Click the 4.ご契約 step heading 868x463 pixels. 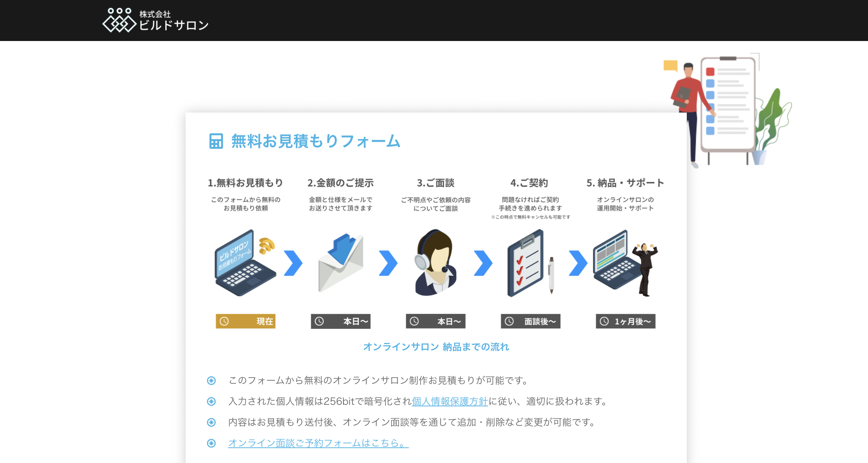(530, 183)
